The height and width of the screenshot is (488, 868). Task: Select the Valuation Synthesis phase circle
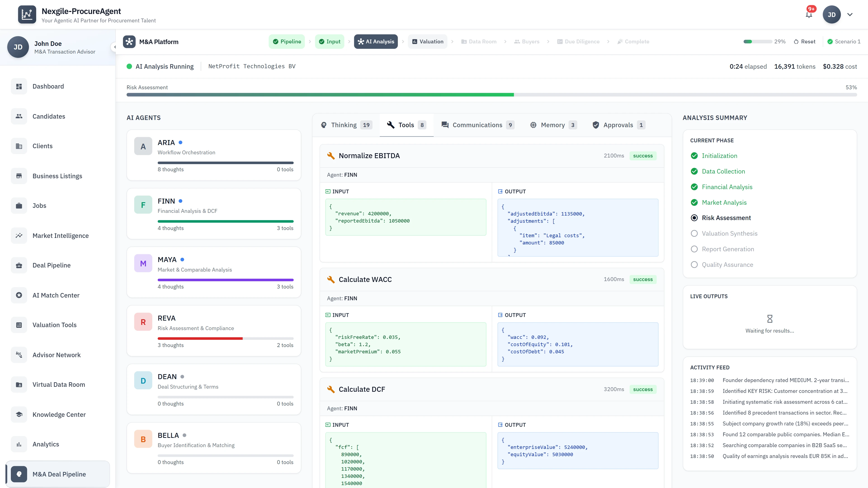coord(694,233)
